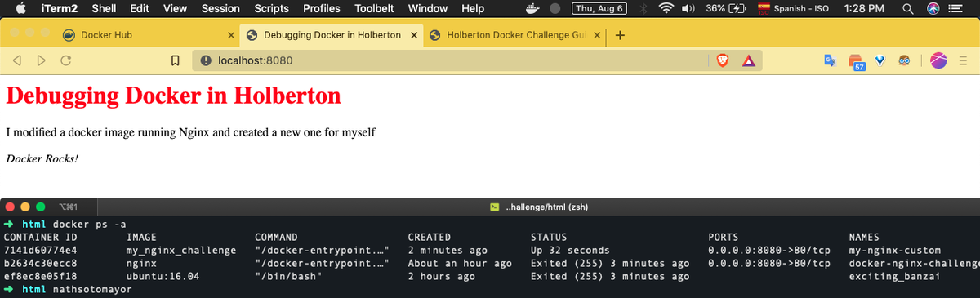Open the Thu, Aug 6 date widget
This screenshot has width=980, height=298.
point(599,9)
